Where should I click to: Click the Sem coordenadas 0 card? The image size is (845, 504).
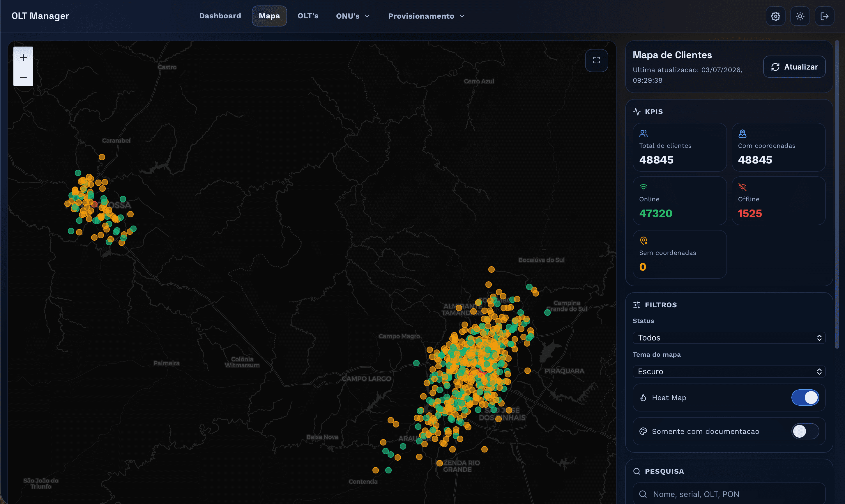[680, 254]
